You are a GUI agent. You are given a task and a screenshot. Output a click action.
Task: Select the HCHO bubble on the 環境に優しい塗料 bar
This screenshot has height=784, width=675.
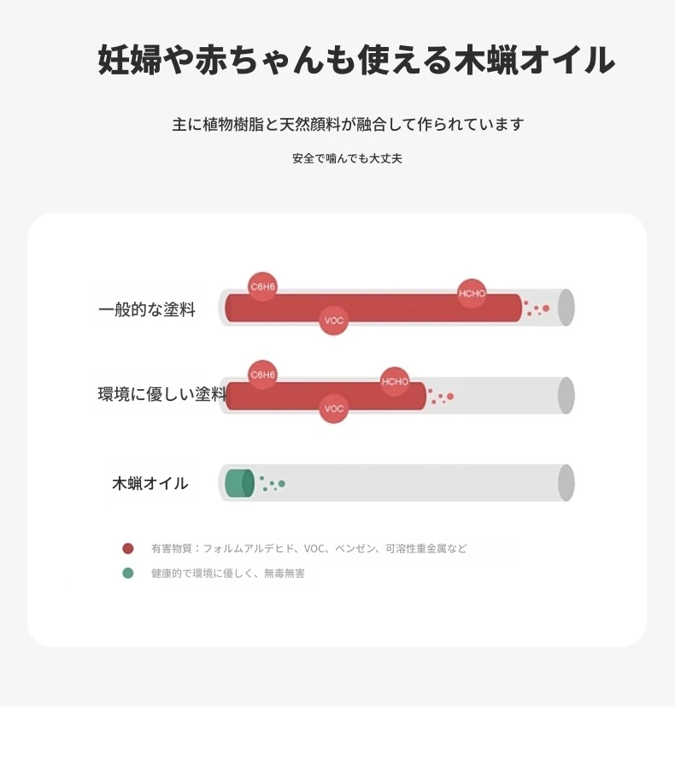395,381
